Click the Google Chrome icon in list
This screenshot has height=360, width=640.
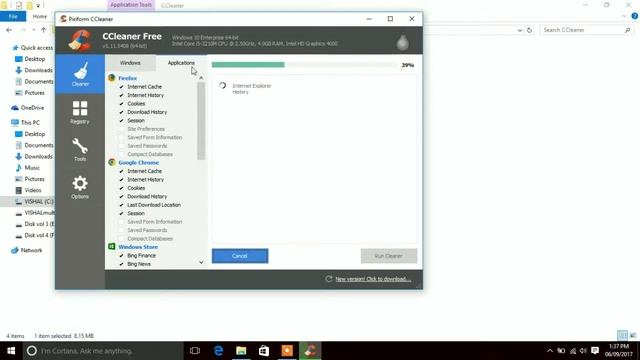[112, 162]
